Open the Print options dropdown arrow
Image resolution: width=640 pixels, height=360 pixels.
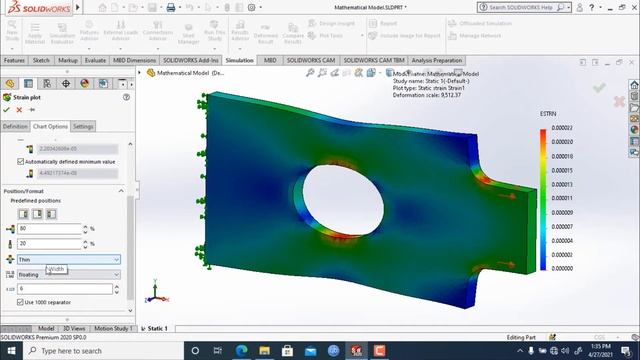pos(180,7)
